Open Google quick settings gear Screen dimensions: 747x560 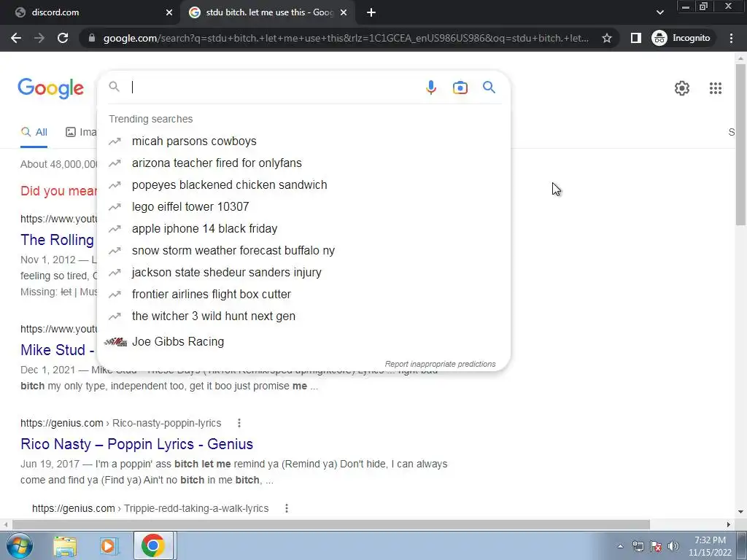(x=682, y=88)
